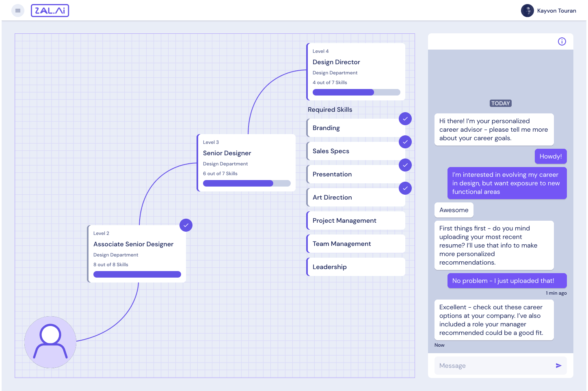The image size is (588, 391).
Task: Expand the Leadership skill item
Action: tap(355, 267)
